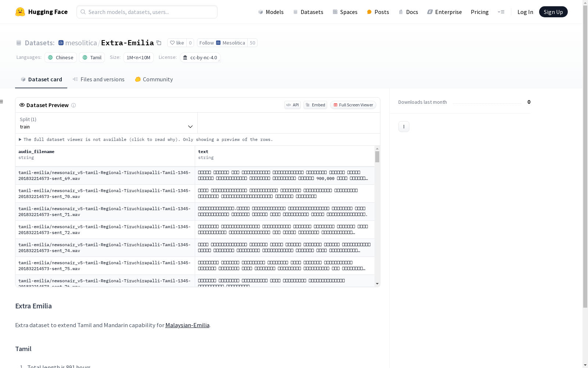Open Posts page
Screen dimensions: 588x368
tap(378, 12)
